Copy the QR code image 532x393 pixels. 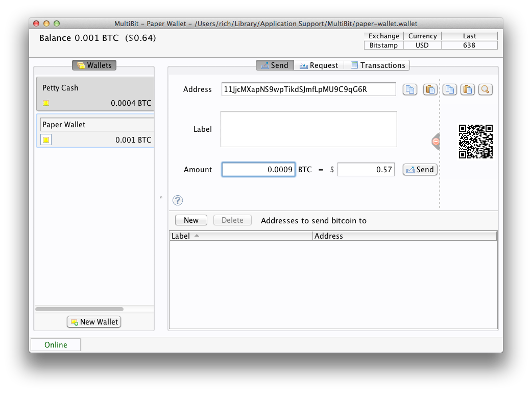point(449,89)
